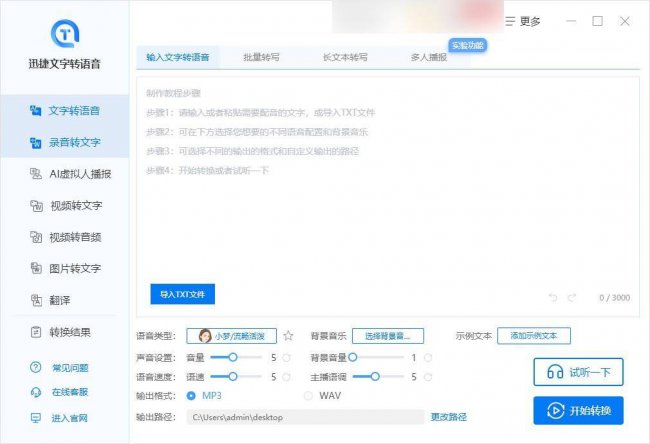This screenshot has height=444, width=650.
Task: Click the 转换结果 clipboard icon
Action: (x=36, y=332)
